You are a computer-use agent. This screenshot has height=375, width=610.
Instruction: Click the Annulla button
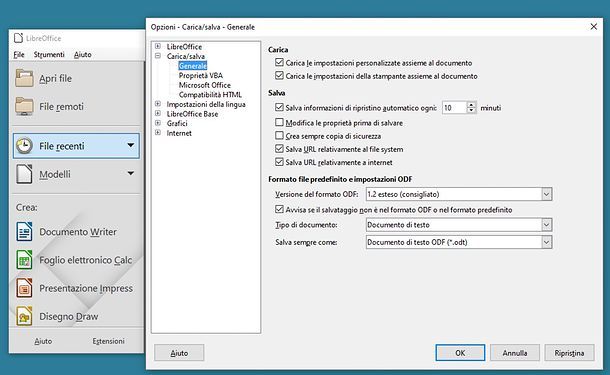pos(515,353)
